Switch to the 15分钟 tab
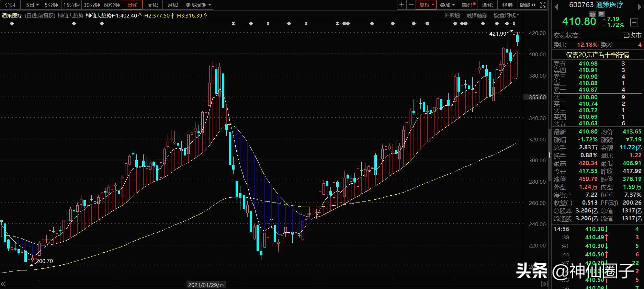Image resolution: width=644 pixels, height=289 pixels. [x=71, y=5]
